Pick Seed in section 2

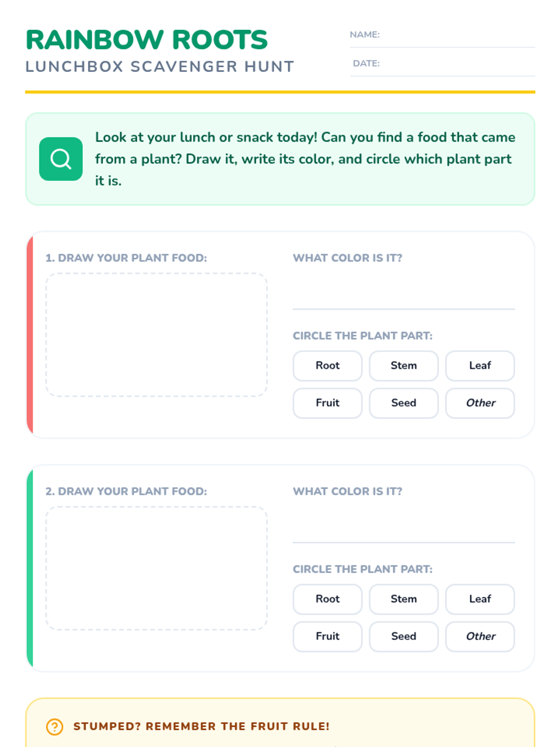click(404, 636)
